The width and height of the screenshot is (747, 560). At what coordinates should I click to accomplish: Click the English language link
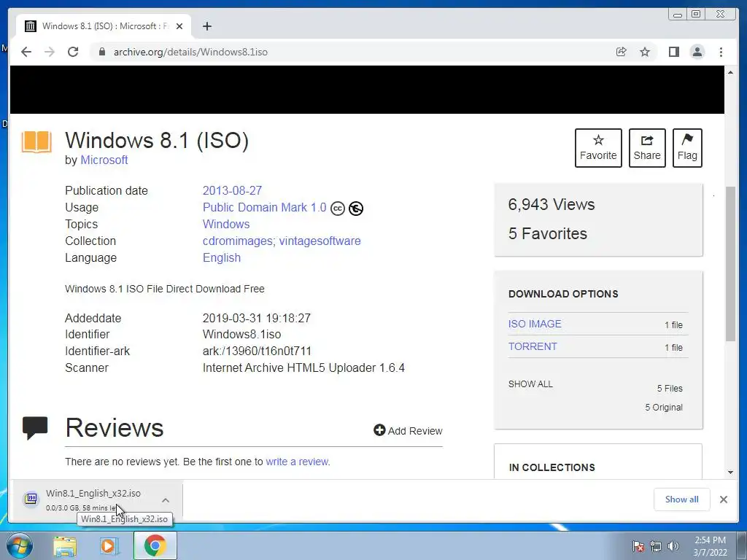(222, 257)
